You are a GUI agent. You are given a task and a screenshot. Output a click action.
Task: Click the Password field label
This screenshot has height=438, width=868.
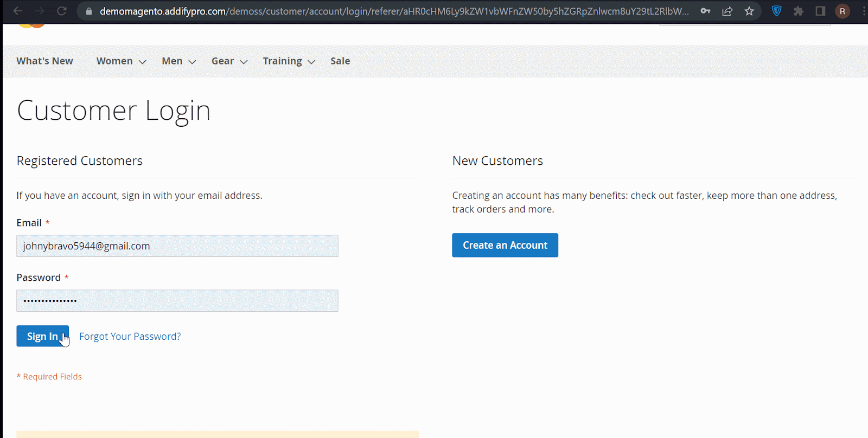[x=39, y=278]
